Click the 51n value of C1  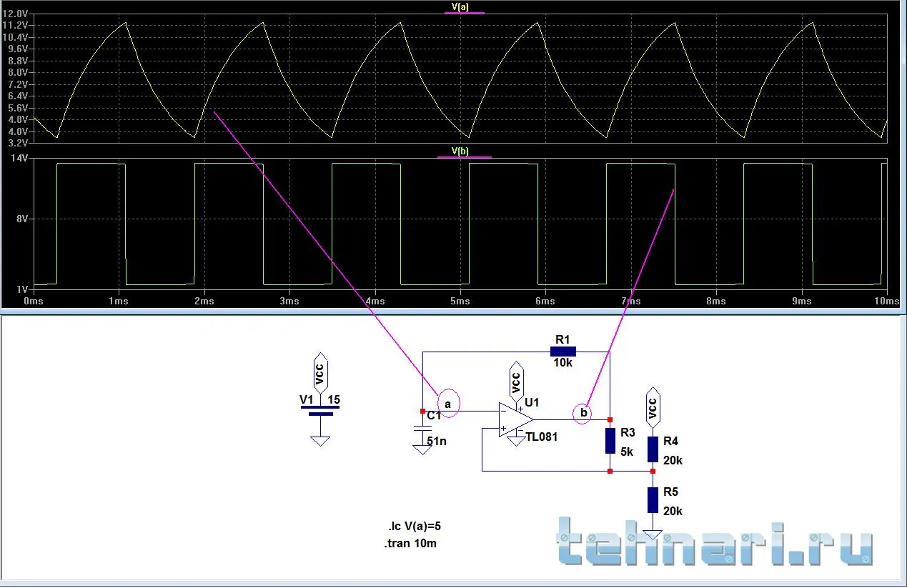click(437, 442)
